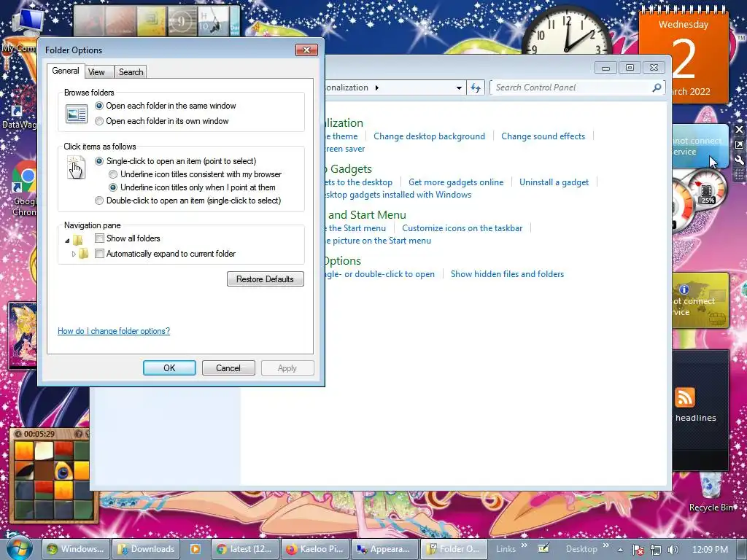Open the Search tab in Folder Options

click(x=131, y=72)
